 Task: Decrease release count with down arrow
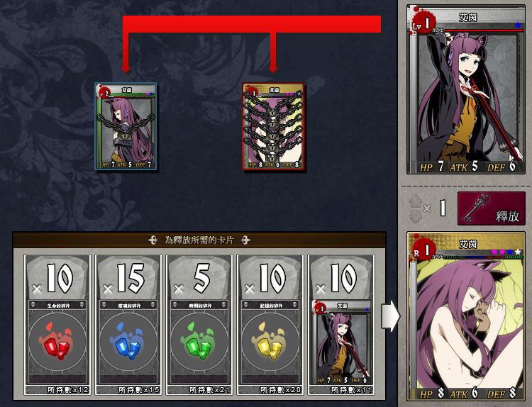coord(416,216)
